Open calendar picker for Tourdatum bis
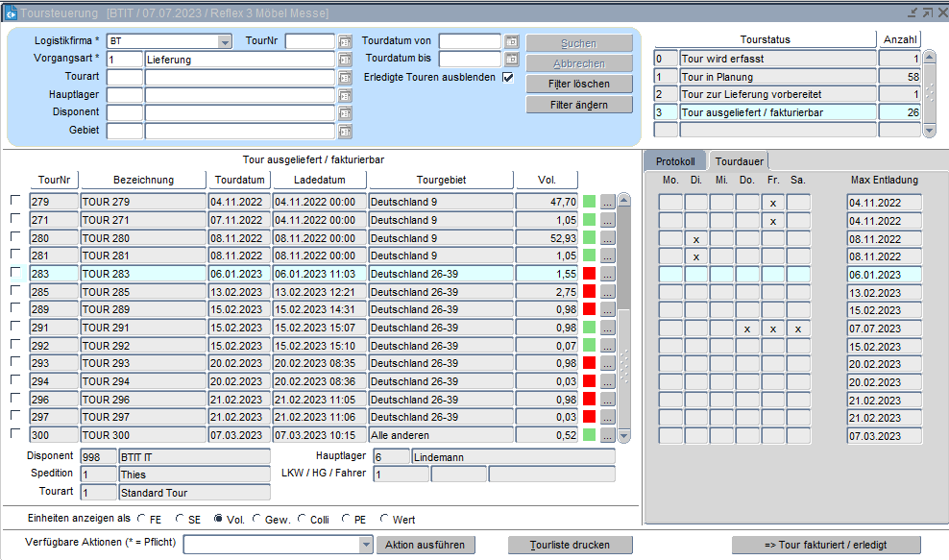Viewport: 949px width, 560px height. [512, 60]
